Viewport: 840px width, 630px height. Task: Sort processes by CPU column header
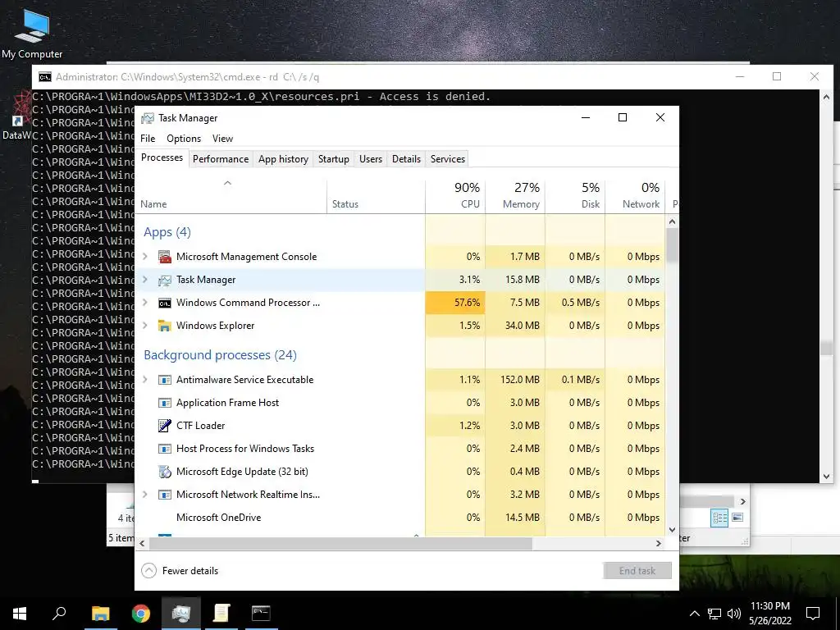(455, 196)
